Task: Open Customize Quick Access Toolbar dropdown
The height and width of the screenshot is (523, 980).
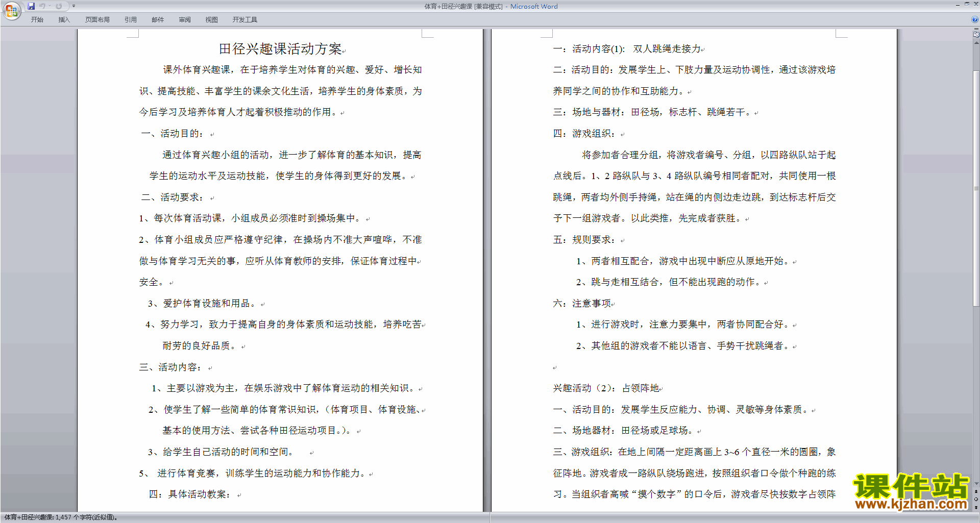Action: tap(73, 6)
